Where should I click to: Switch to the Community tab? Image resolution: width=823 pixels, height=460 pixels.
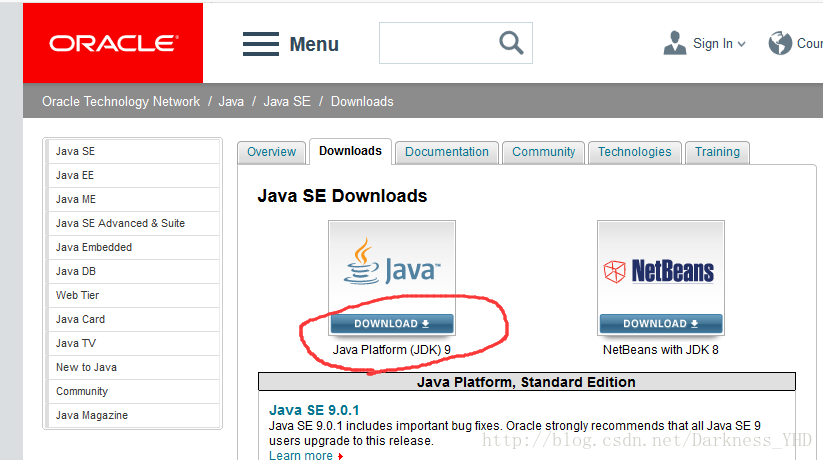[543, 152]
